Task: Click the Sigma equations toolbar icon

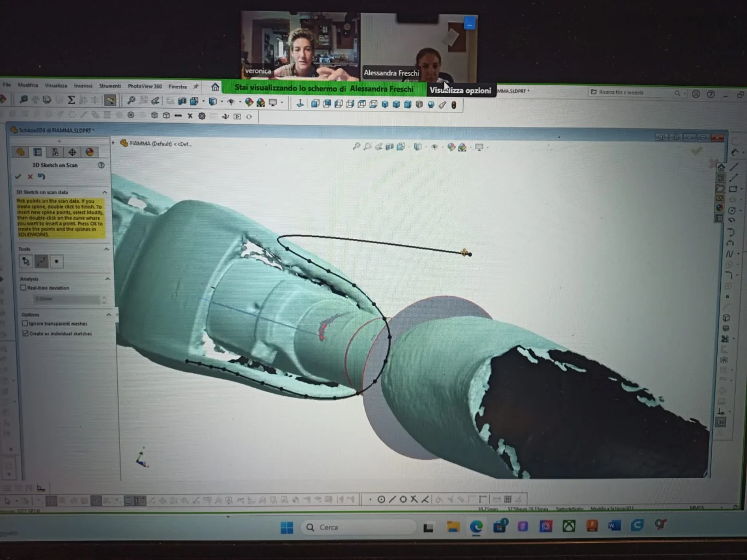Action: [71, 100]
